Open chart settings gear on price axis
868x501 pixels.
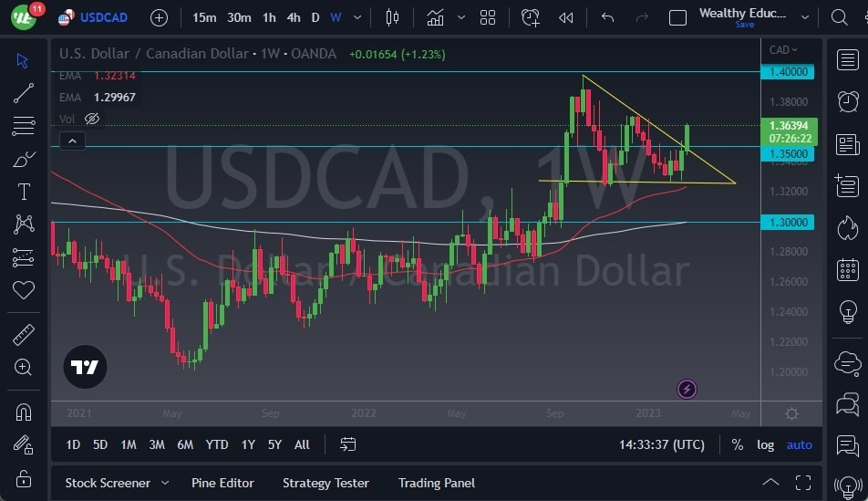tap(791, 413)
